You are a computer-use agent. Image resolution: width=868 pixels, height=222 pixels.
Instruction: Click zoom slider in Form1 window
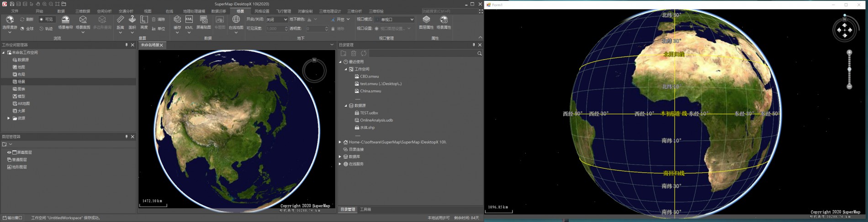(849, 69)
